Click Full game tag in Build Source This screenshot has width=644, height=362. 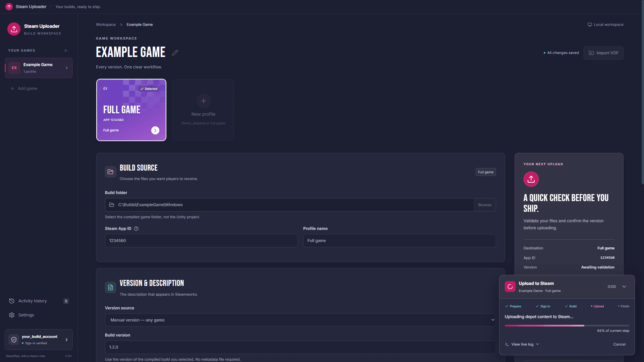(486, 172)
